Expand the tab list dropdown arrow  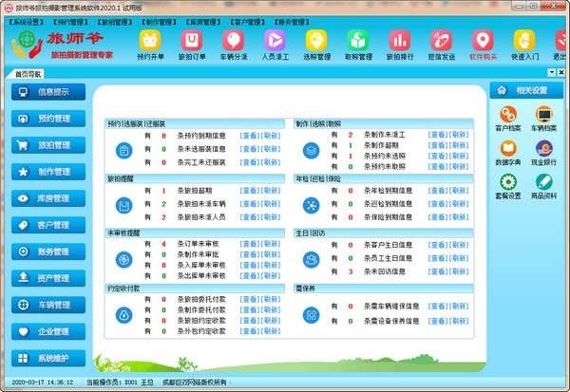[552, 72]
